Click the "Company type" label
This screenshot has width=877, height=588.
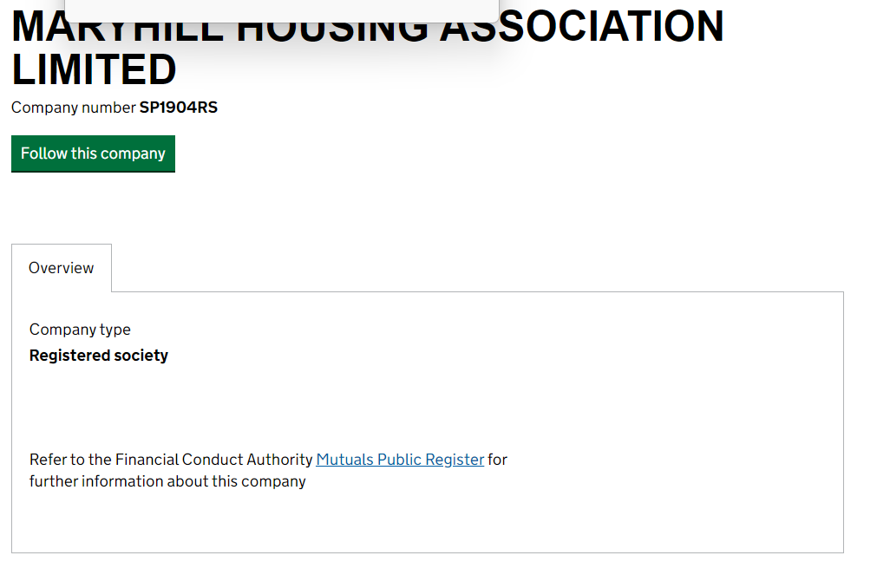tap(80, 330)
